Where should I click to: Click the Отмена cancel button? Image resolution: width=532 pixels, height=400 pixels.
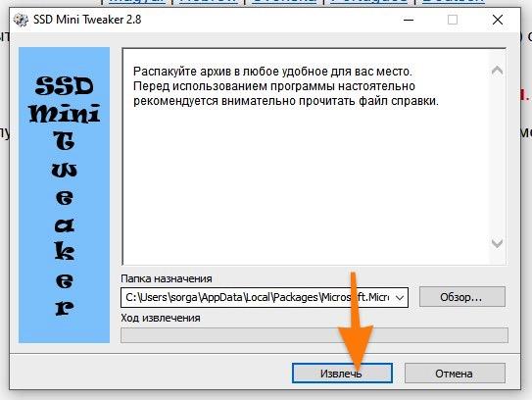pos(455,374)
